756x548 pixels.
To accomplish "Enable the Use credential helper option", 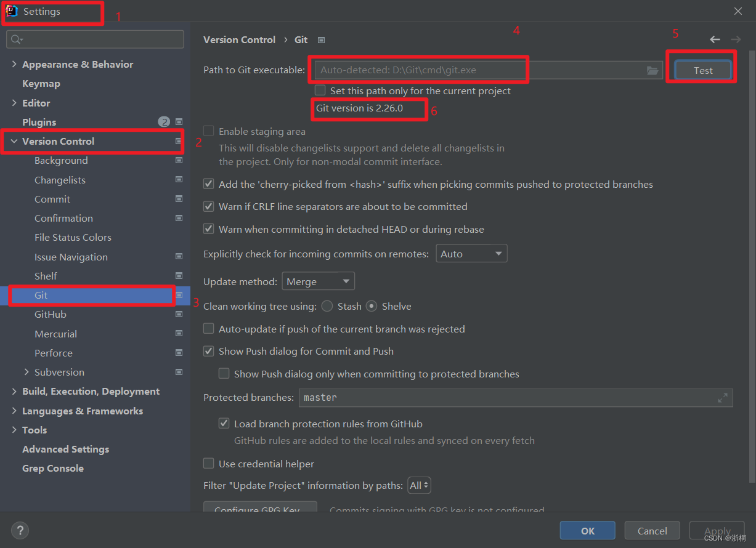I will click(x=209, y=464).
